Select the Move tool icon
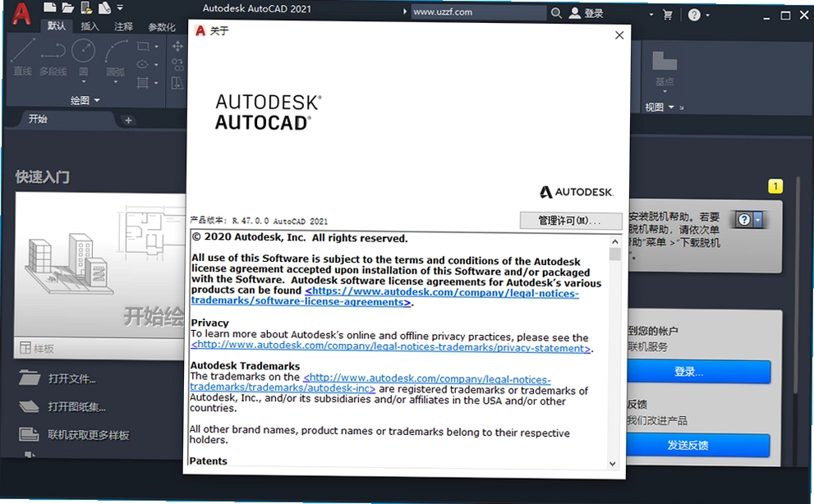 coord(177,46)
